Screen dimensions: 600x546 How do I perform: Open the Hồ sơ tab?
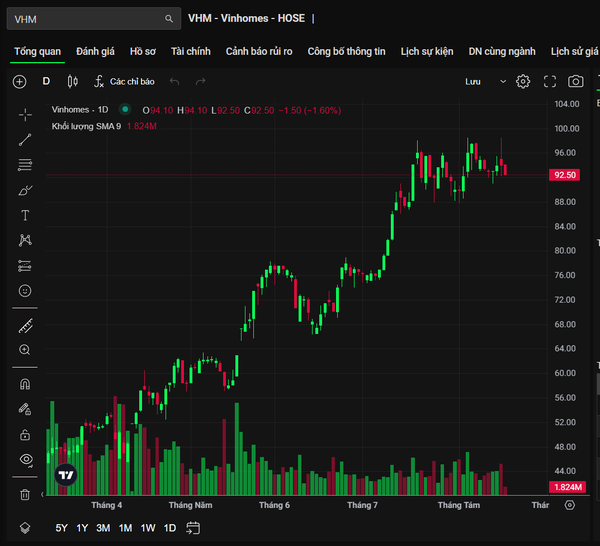pos(143,52)
